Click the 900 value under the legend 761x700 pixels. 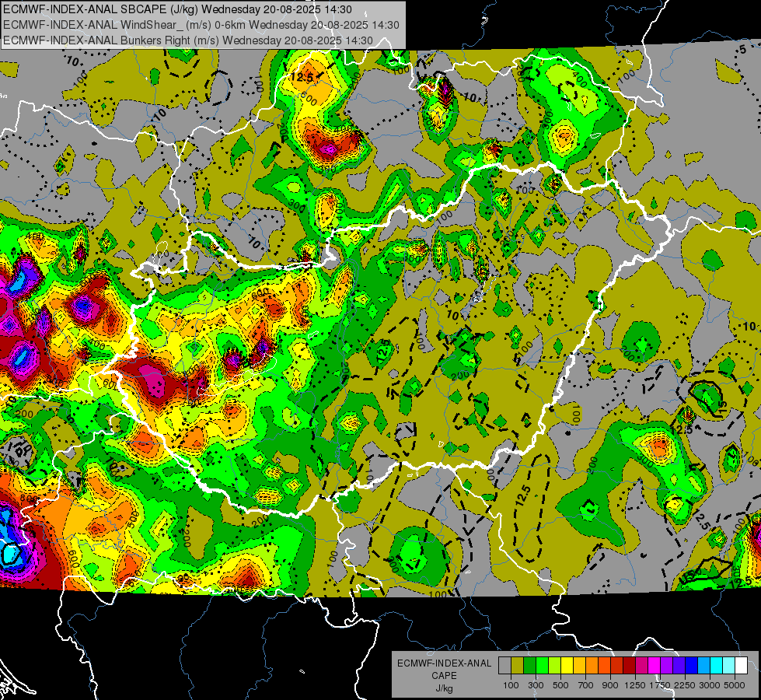(x=610, y=685)
